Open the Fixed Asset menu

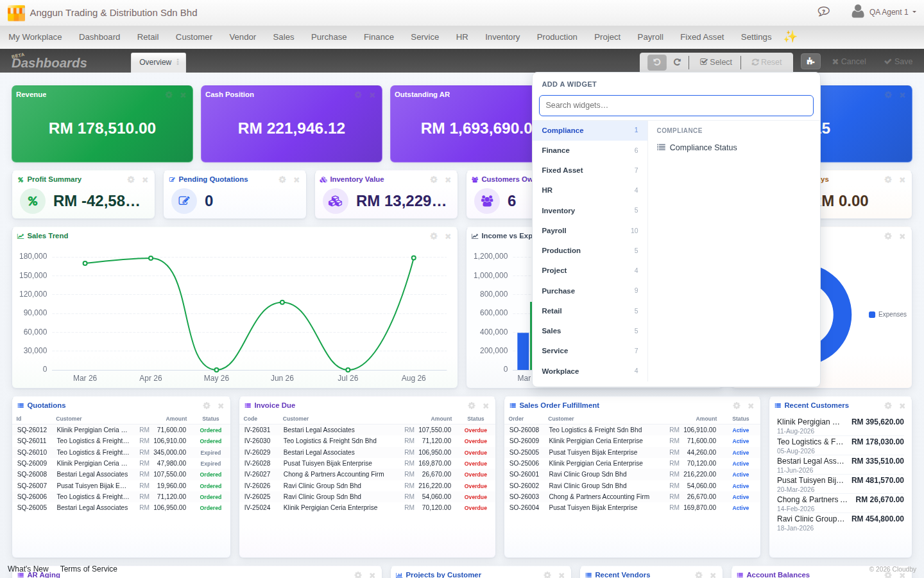click(x=702, y=37)
